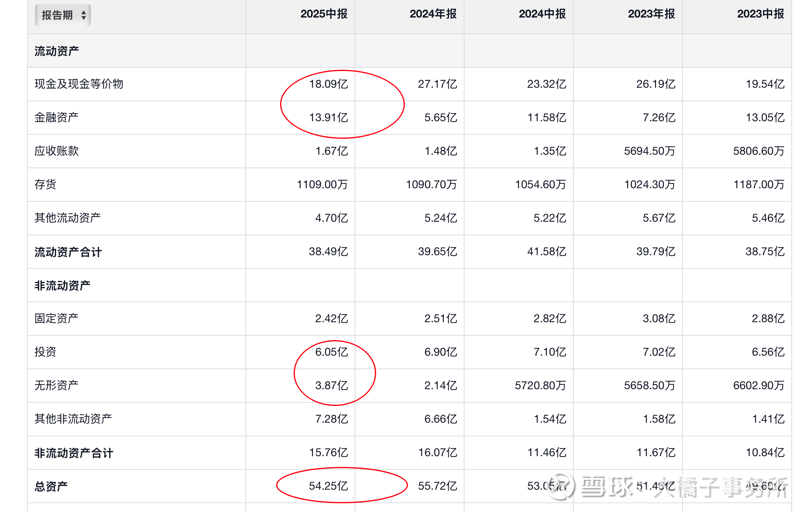This screenshot has width=812, height=512.
Task: Click the 报告期 up-down arrow stepper
Action: click(x=84, y=15)
